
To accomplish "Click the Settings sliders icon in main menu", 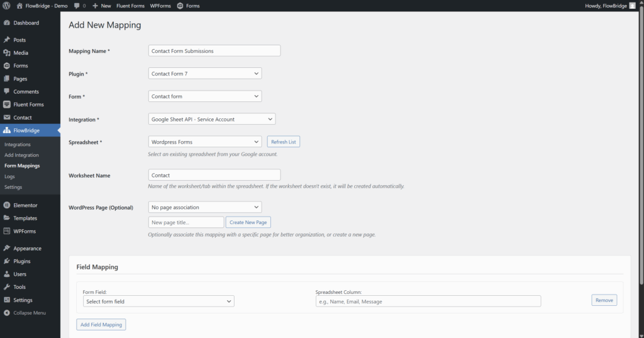I will click(6, 300).
